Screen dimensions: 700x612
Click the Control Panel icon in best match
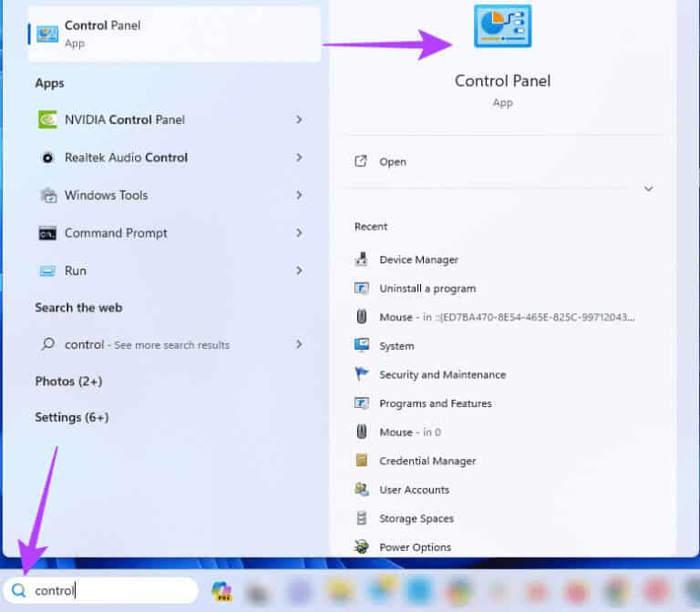(x=47, y=35)
